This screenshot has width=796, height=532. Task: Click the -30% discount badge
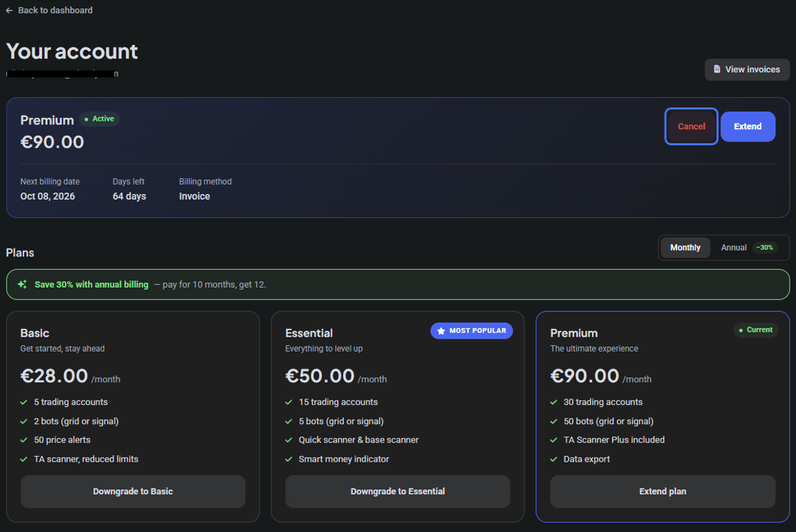(x=765, y=247)
